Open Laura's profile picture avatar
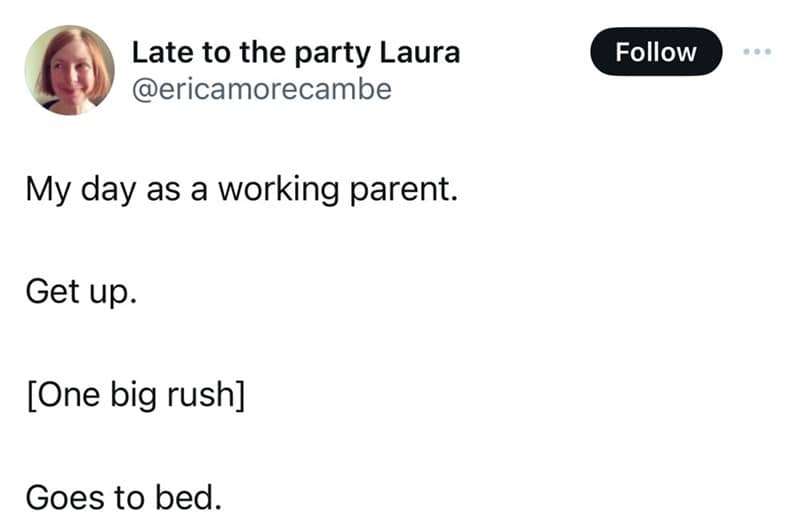800x529 pixels. pyautogui.click(x=69, y=70)
